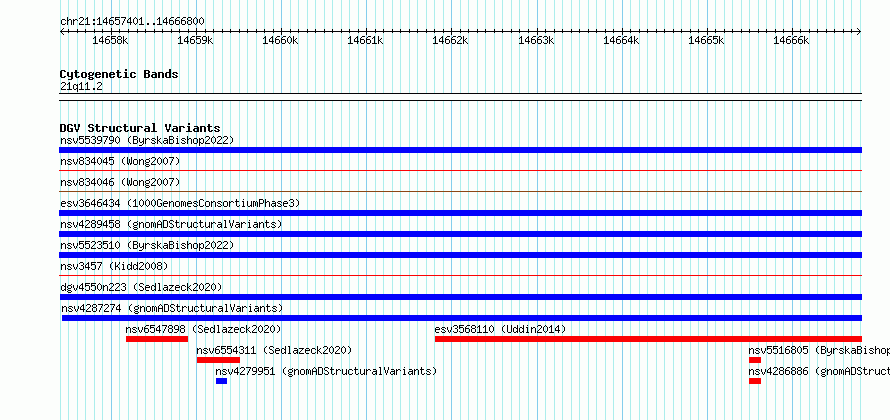Click the nsv834045 (Wong2007) label

(120, 161)
